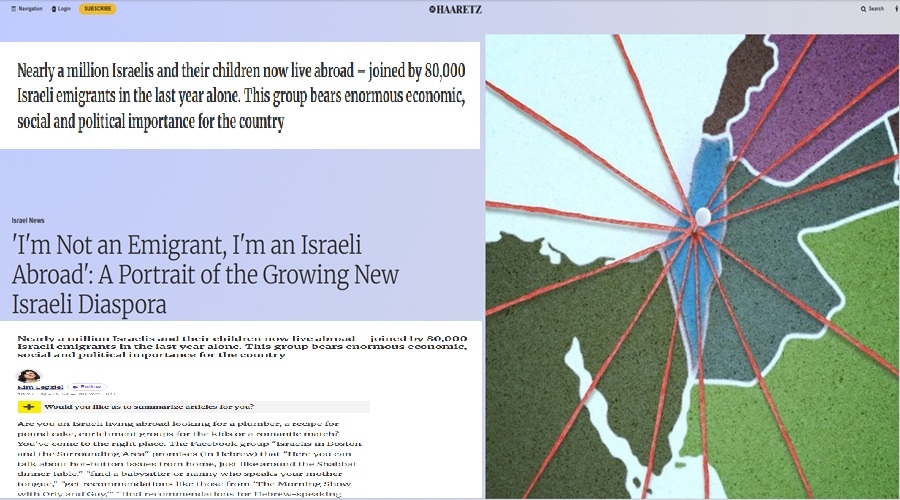
Task: Click the white pin on the map
Action: pos(701,216)
